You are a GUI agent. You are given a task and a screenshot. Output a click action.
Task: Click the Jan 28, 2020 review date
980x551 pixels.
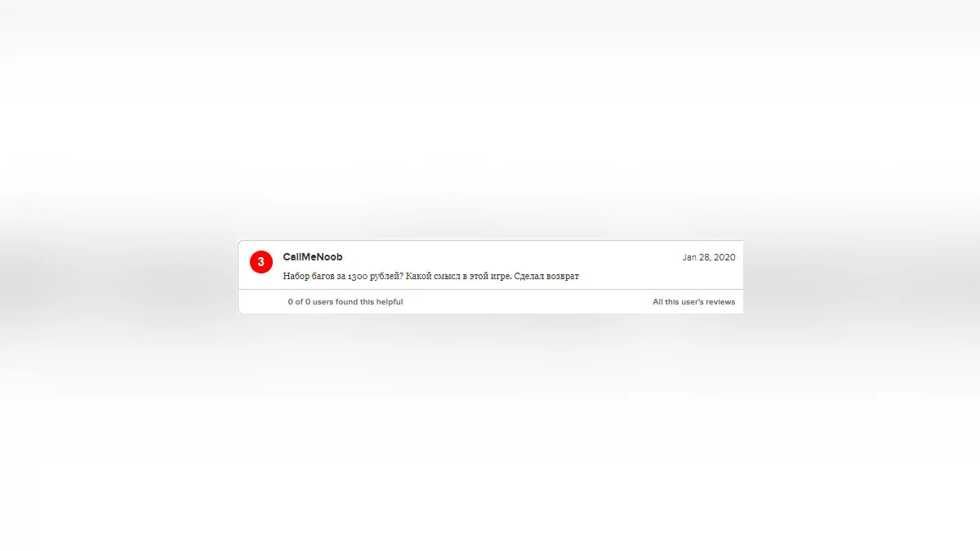pyautogui.click(x=709, y=257)
